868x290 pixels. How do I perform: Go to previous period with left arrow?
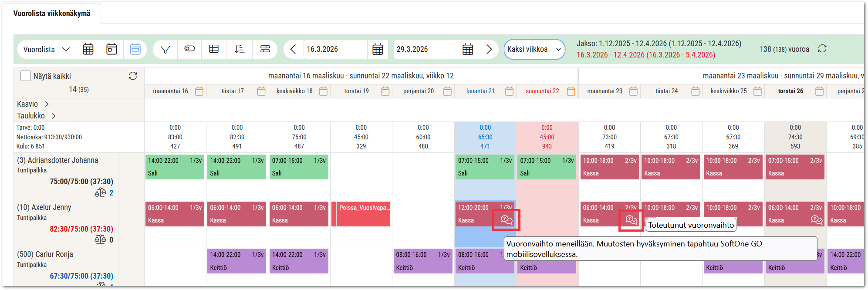click(x=293, y=49)
